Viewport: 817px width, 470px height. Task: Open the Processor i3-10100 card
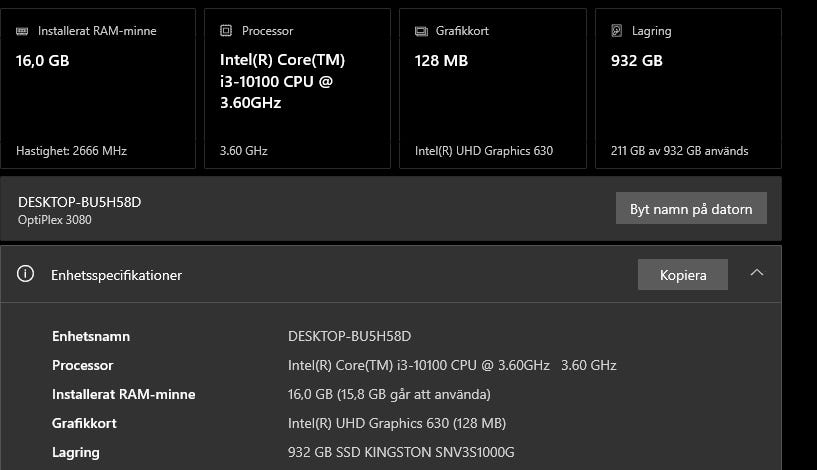pos(297,89)
